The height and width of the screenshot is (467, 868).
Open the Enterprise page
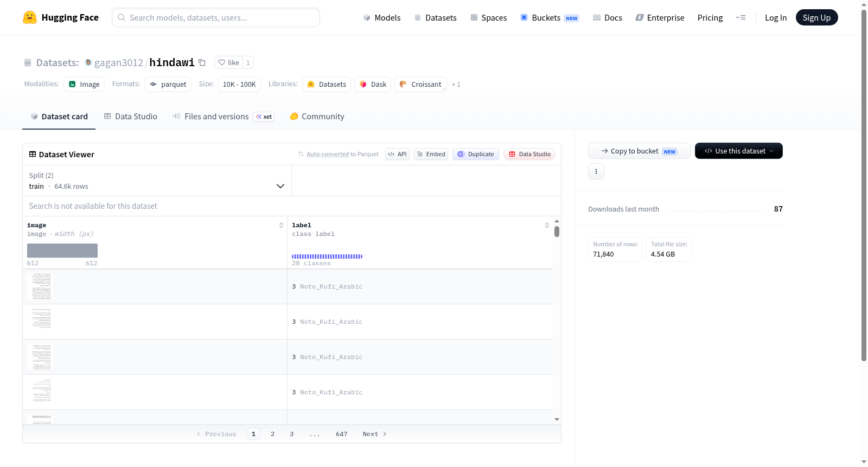tap(660, 17)
